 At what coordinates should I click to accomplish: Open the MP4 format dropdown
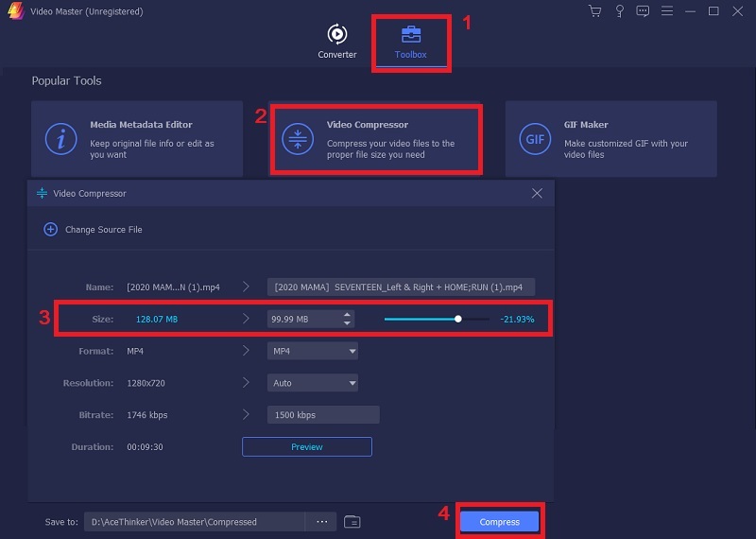point(313,351)
